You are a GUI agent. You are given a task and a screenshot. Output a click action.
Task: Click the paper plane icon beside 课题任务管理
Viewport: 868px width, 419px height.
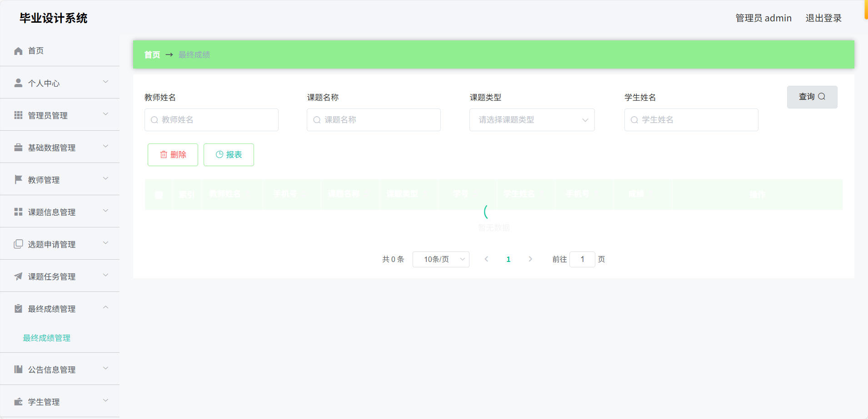coord(18,276)
